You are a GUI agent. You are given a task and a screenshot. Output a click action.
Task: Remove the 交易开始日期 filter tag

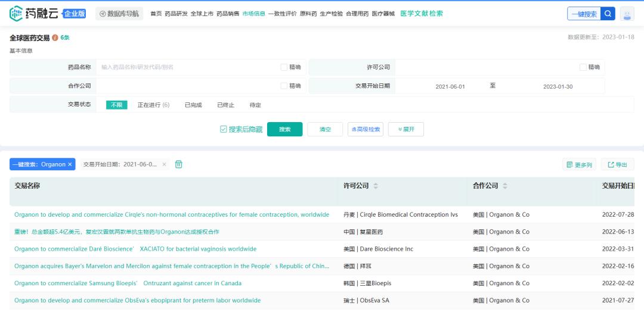(164, 164)
